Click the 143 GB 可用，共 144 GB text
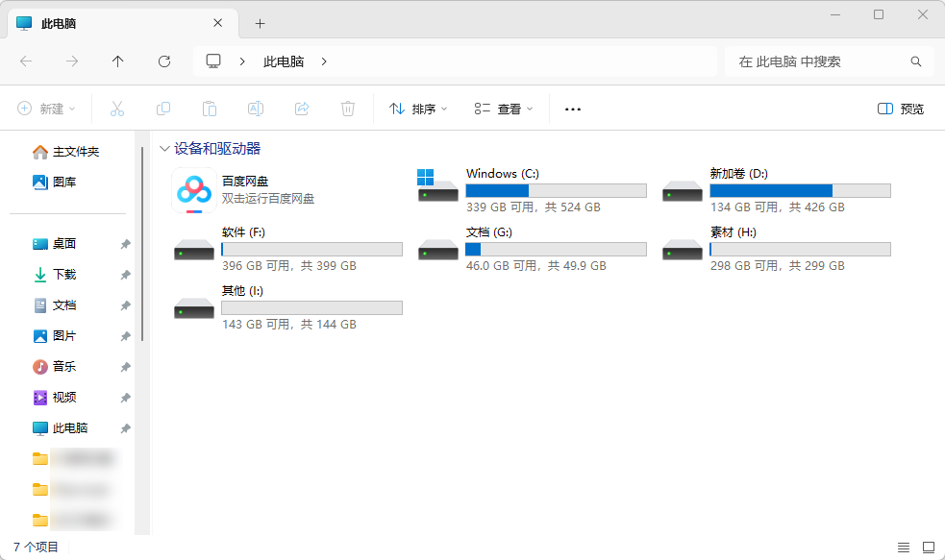This screenshot has height=560, width=945. (289, 324)
